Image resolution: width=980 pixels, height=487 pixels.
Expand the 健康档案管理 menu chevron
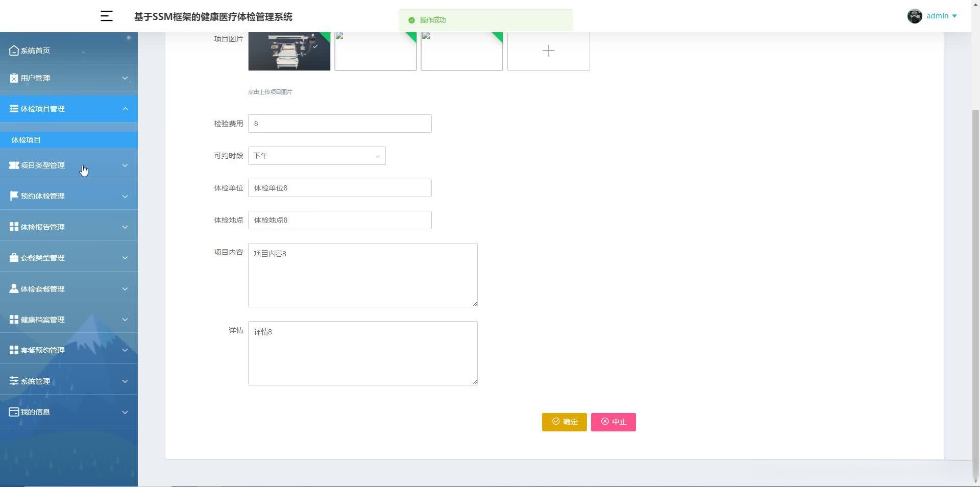125,320
